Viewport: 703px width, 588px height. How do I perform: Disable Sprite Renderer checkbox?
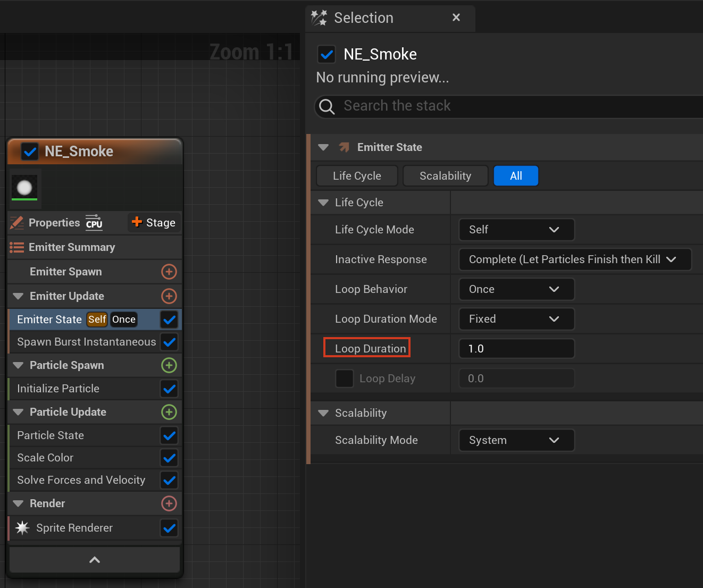coord(170,528)
